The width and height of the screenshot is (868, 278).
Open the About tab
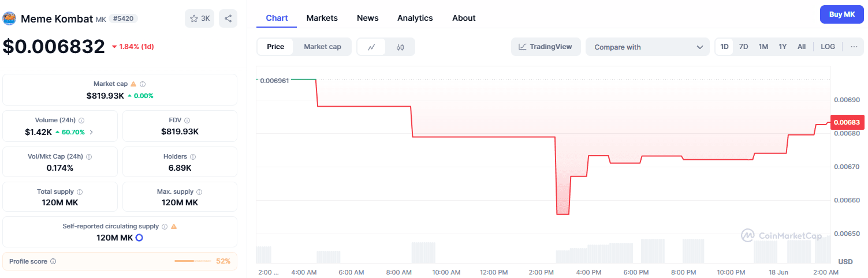point(464,18)
